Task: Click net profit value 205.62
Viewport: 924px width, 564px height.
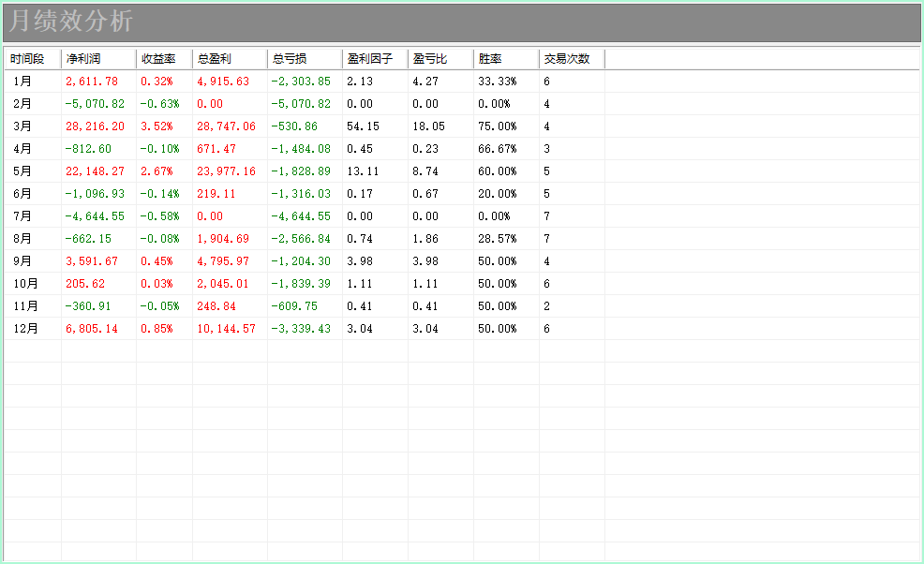Action: [85, 284]
